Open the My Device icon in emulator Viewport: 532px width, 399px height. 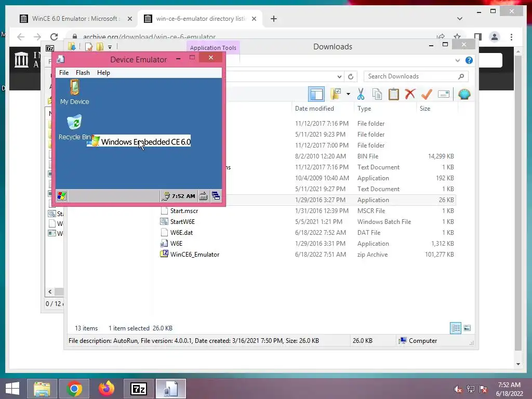pyautogui.click(x=75, y=91)
